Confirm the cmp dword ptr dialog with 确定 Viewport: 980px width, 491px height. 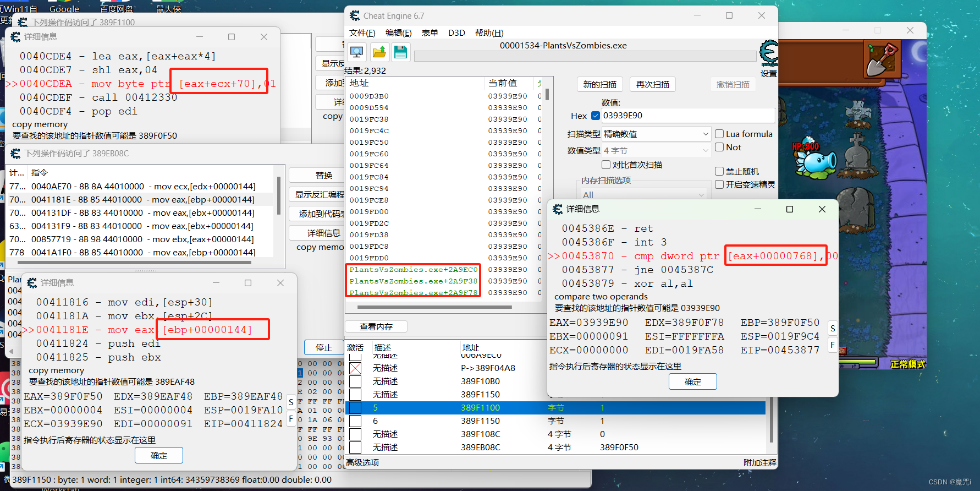[692, 381]
